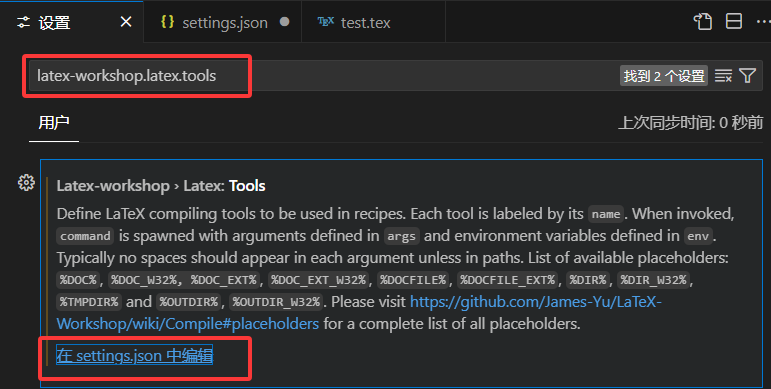The image size is (771, 389).
Task: Select the 用户 settings scope tab
Action: 54,123
